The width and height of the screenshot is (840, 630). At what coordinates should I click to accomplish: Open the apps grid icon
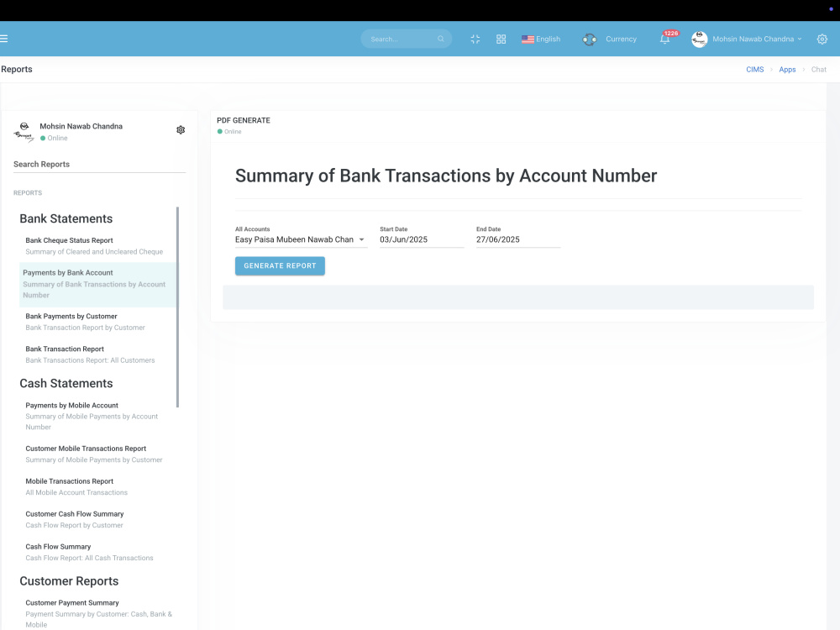pyautogui.click(x=501, y=39)
